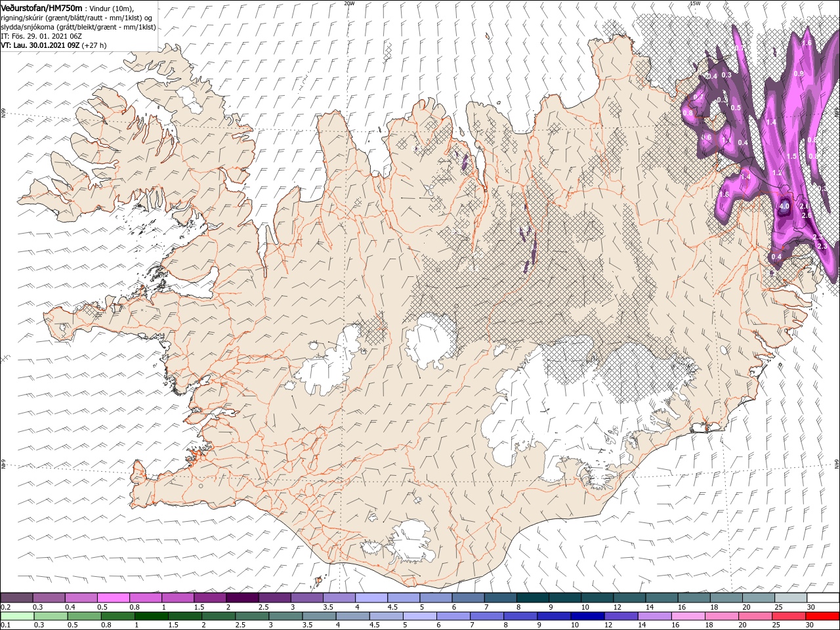This screenshot has height=630, width=840.
Task: Pick lavender swatch between 4 and 4.5 in purple scale
Action: pyautogui.click(x=370, y=598)
